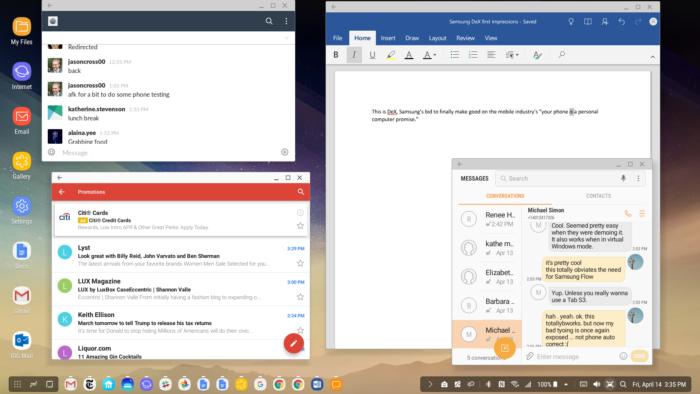The image size is (700, 394).
Task: Collapse the Word ribbon with chevron
Action: pyautogui.click(x=652, y=57)
